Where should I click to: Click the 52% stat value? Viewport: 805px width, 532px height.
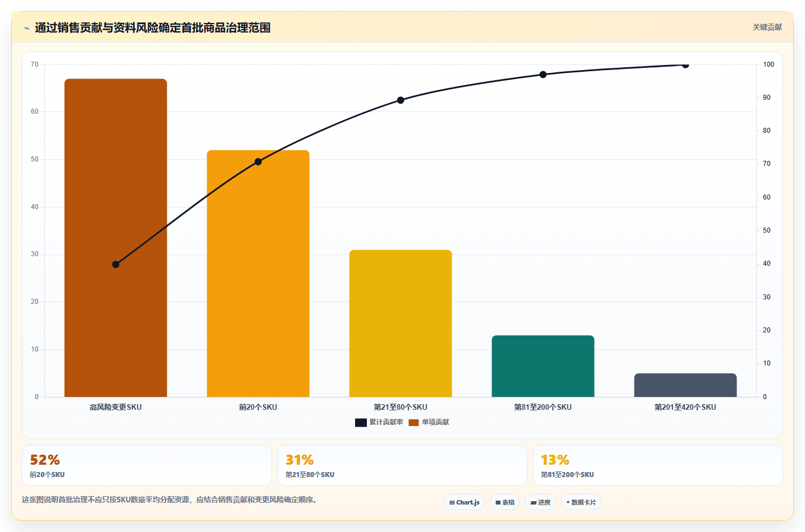(x=45, y=460)
